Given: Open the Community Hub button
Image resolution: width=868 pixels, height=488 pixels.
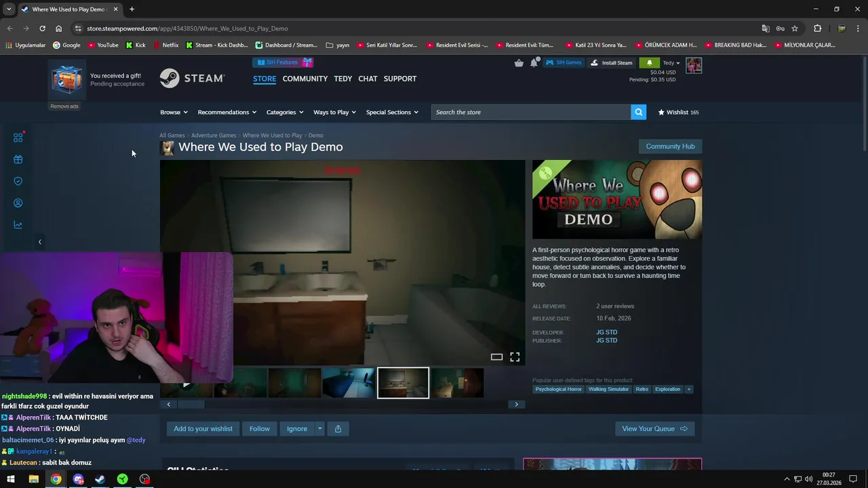Looking at the screenshot, I should 670,146.
